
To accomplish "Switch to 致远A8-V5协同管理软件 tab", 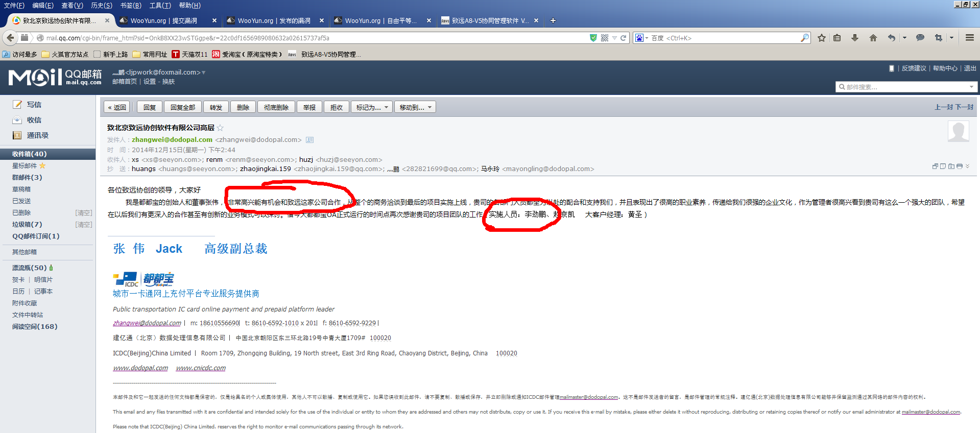I will (x=489, y=21).
